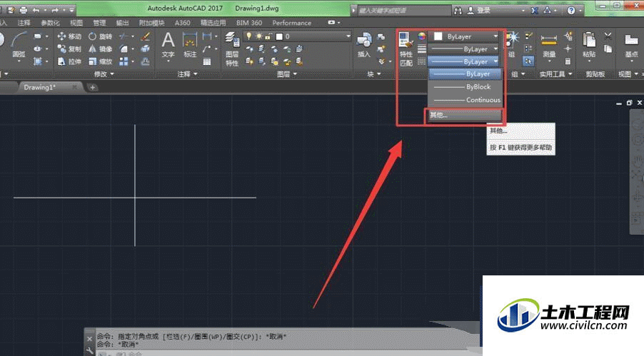The height and width of the screenshot is (356, 644).
Task: Open the BIM 360 ribbon tab
Action: pyautogui.click(x=249, y=23)
